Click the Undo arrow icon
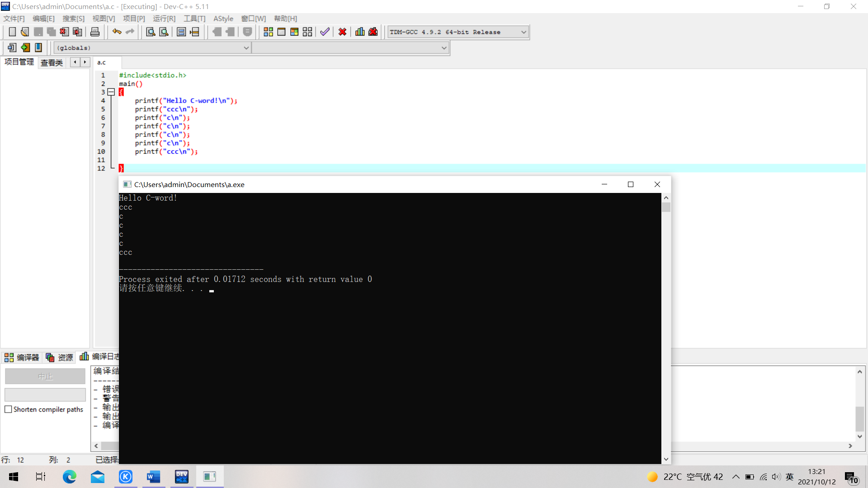868x488 pixels. (x=117, y=32)
